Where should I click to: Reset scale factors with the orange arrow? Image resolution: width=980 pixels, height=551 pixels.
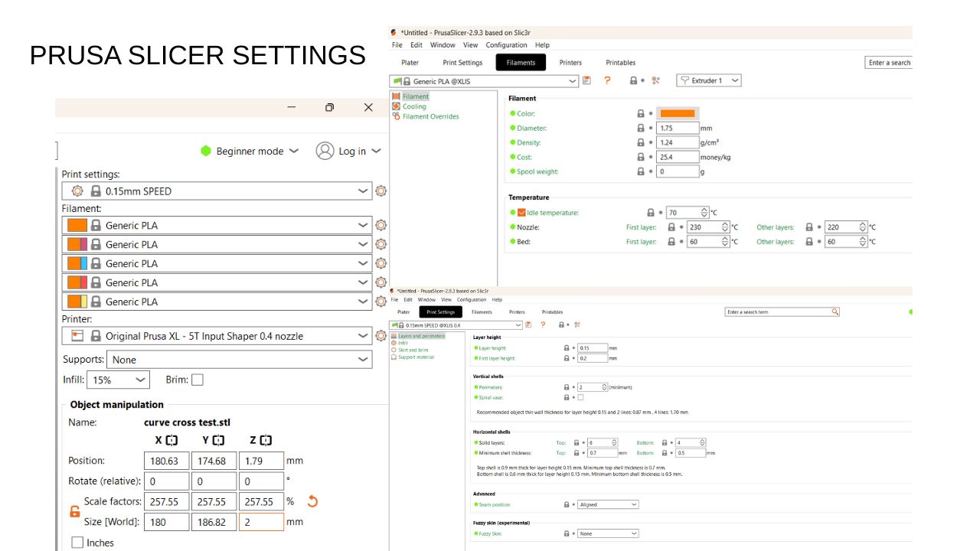coord(312,502)
